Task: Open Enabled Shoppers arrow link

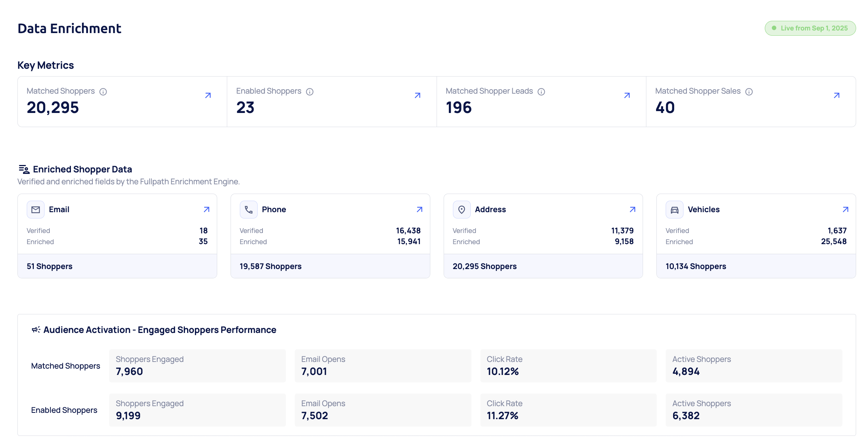Action: (417, 96)
